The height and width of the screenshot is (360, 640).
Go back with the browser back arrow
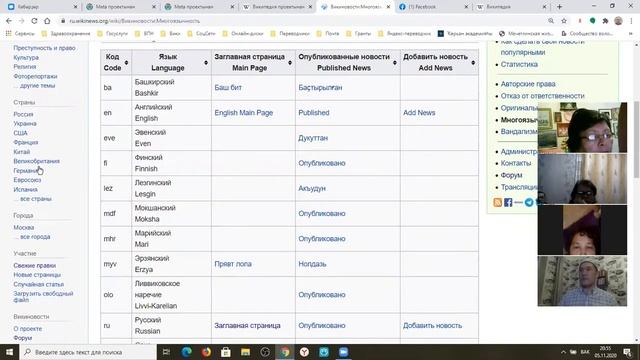point(9,21)
